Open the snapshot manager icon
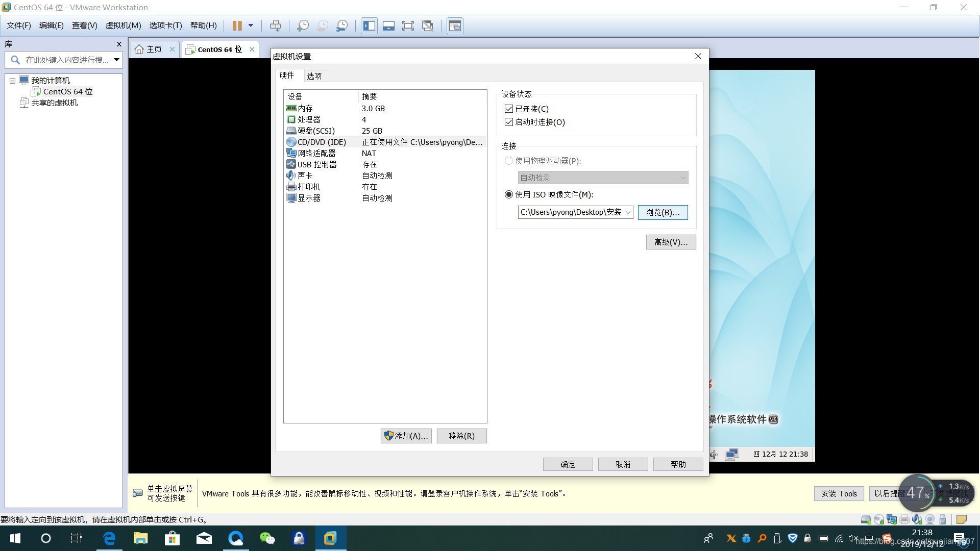 [x=342, y=26]
